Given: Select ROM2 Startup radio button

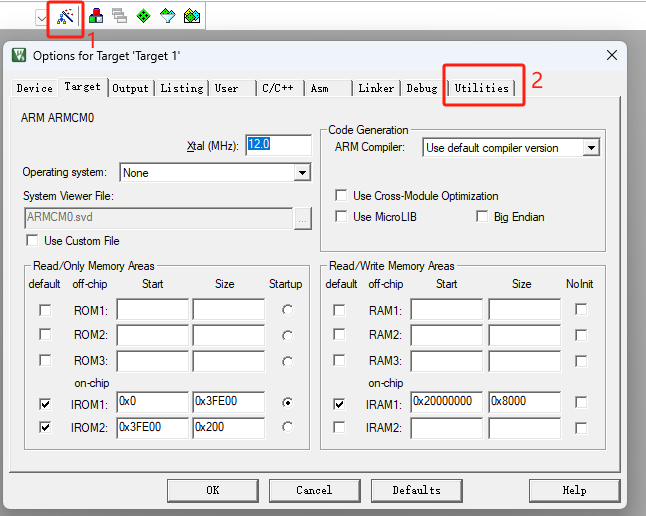Looking at the screenshot, I should pyautogui.click(x=288, y=335).
